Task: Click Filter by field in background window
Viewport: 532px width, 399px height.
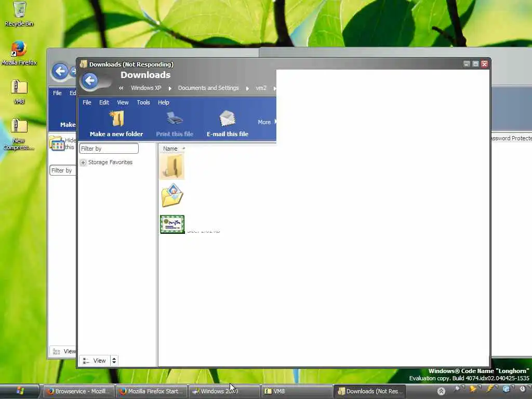Action: click(62, 170)
